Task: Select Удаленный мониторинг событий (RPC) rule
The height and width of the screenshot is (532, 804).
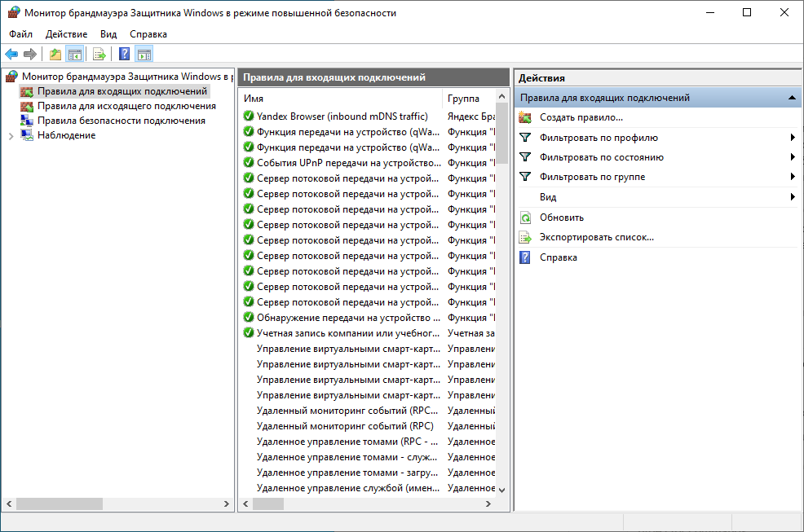Action: click(x=345, y=426)
